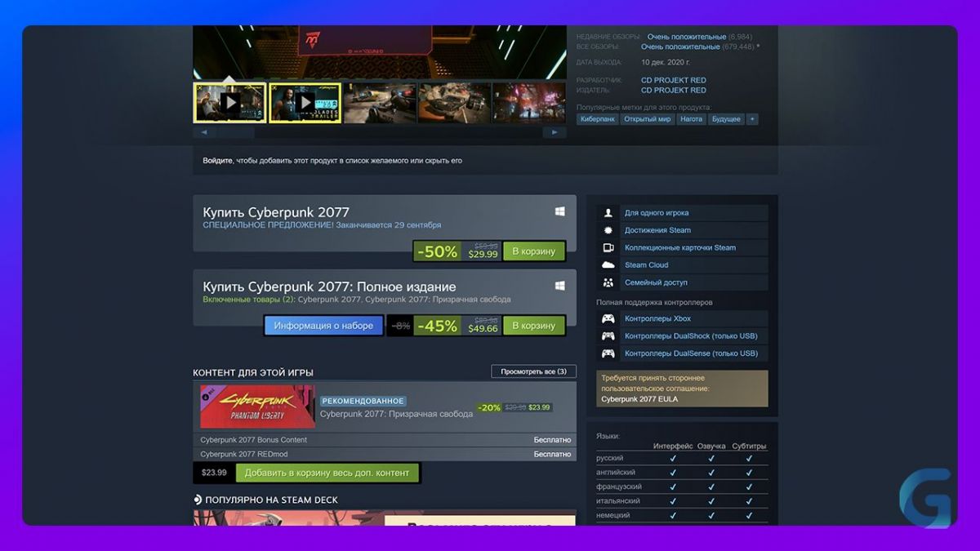The width and height of the screenshot is (980, 551).
Task: Click the family sharing icon
Action: pyautogui.click(x=608, y=282)
